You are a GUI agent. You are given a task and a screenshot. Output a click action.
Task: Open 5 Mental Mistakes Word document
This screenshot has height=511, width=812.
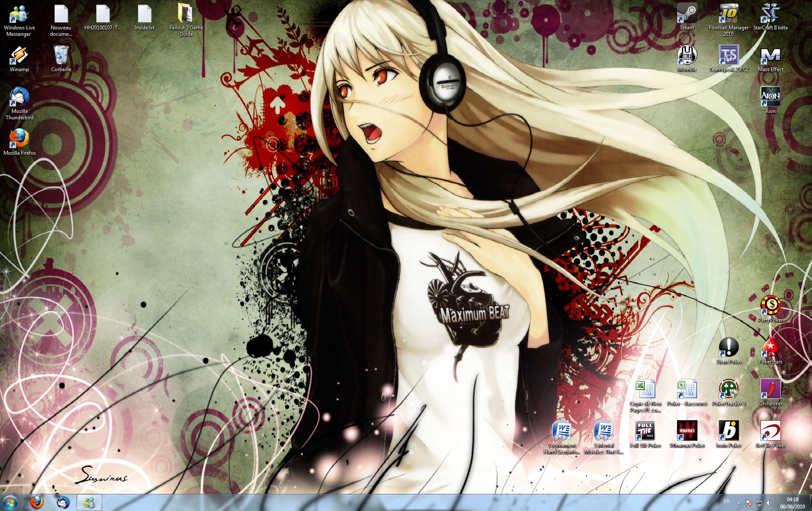coord(603,438)
